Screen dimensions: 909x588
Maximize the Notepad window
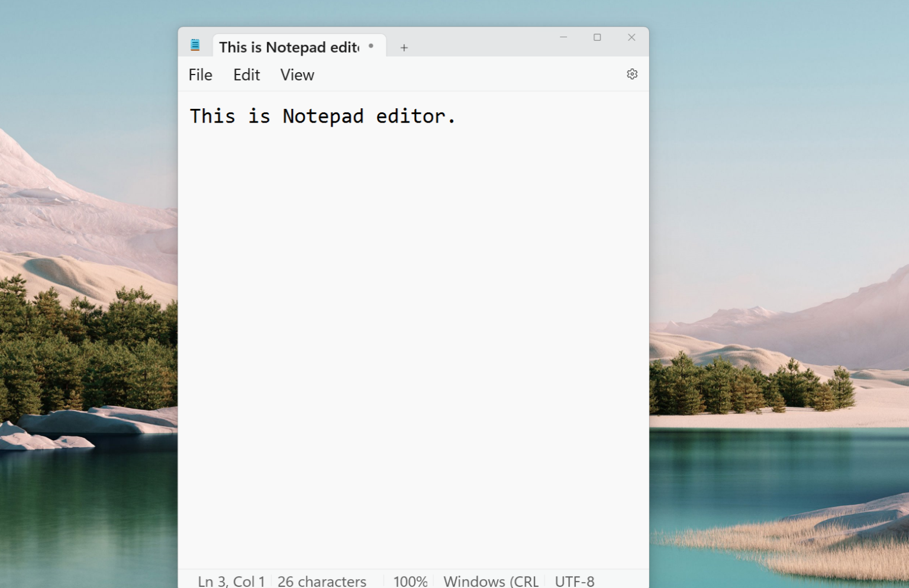tap(597, 37)
